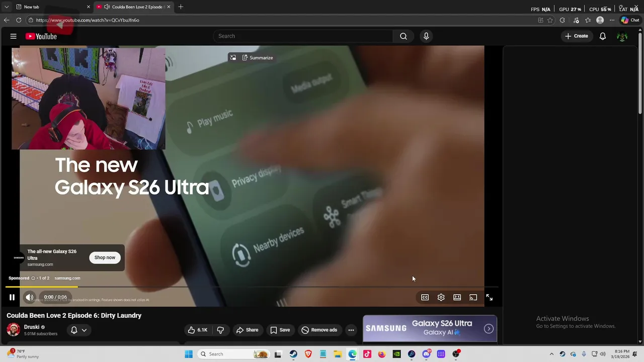Switch to theater mode
This screenshot has height=362, width=644.
tap(457, 298)
